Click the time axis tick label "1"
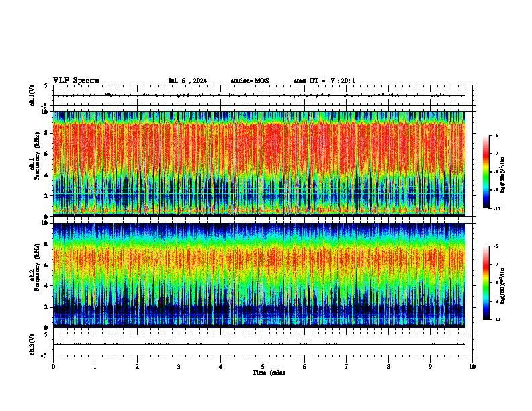 click(x=95, y=367)
